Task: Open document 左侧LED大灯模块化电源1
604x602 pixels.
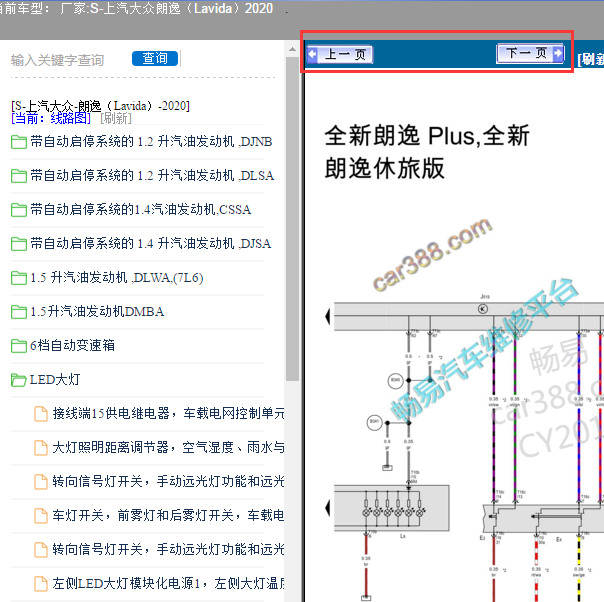Action: (168, 583)
